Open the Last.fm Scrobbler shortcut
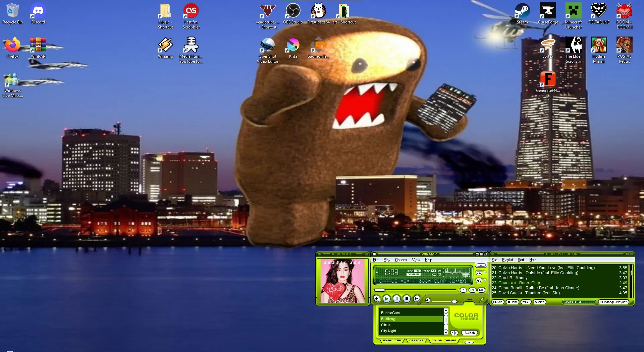Image resolution: width=644 pixels, height=352 pixels. click(x=191, y=16)
